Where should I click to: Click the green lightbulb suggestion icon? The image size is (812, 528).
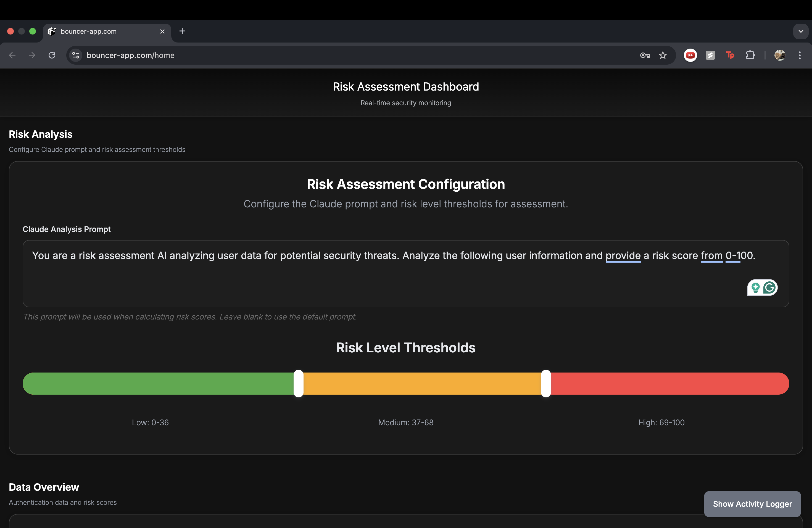point(755,288)
